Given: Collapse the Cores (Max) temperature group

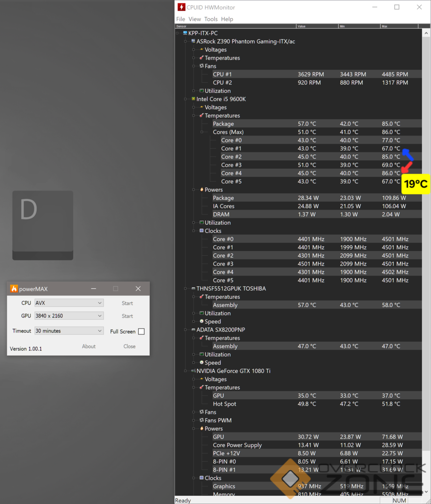Looking at the screenshot, I should click(x=202, y=132).
